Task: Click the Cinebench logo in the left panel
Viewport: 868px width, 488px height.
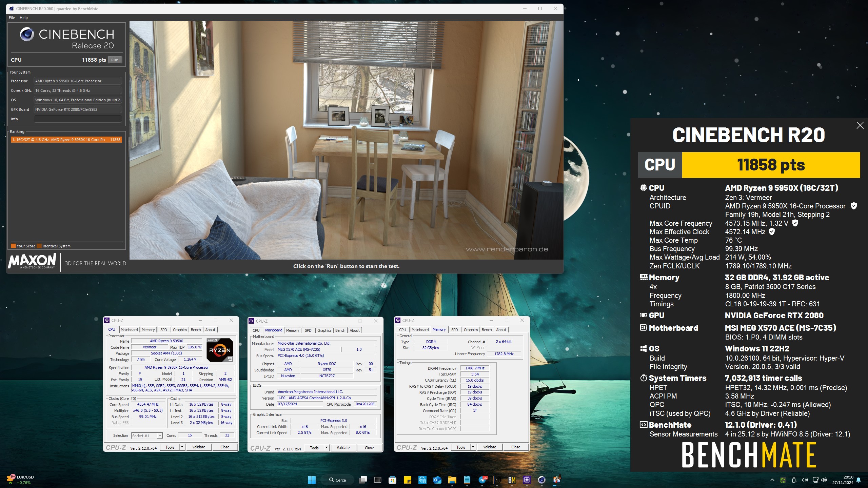Action: tap(27, 34)
